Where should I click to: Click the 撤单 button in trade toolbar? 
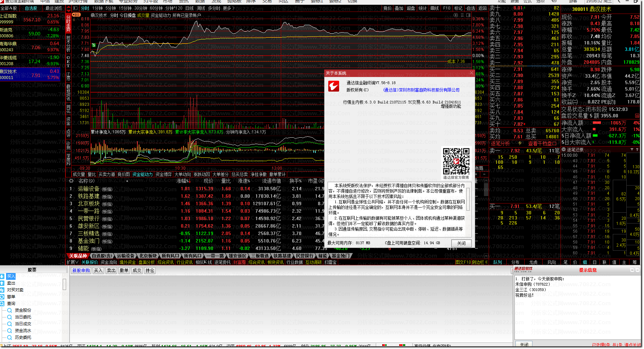click(124, 270)
